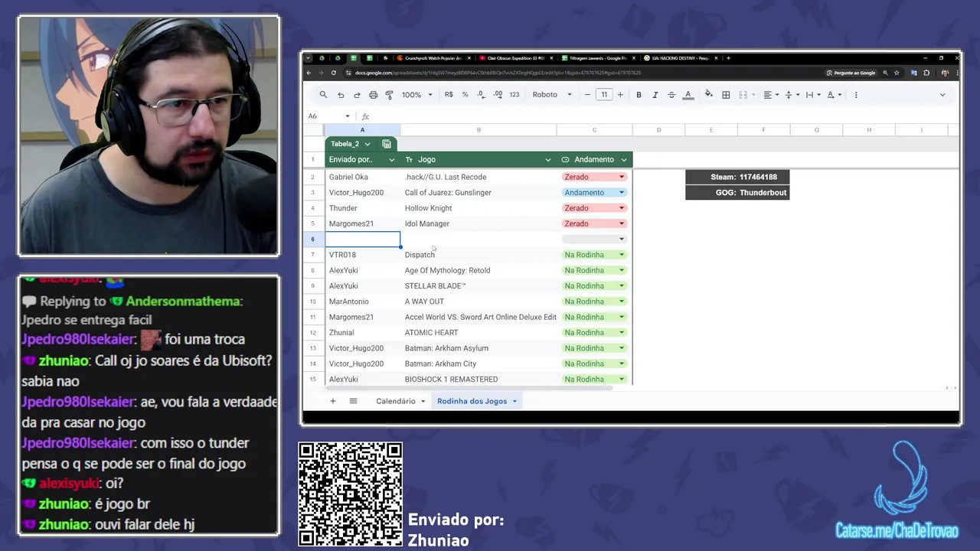
Task: Format cell as percent
Action: tap(465, 95)
